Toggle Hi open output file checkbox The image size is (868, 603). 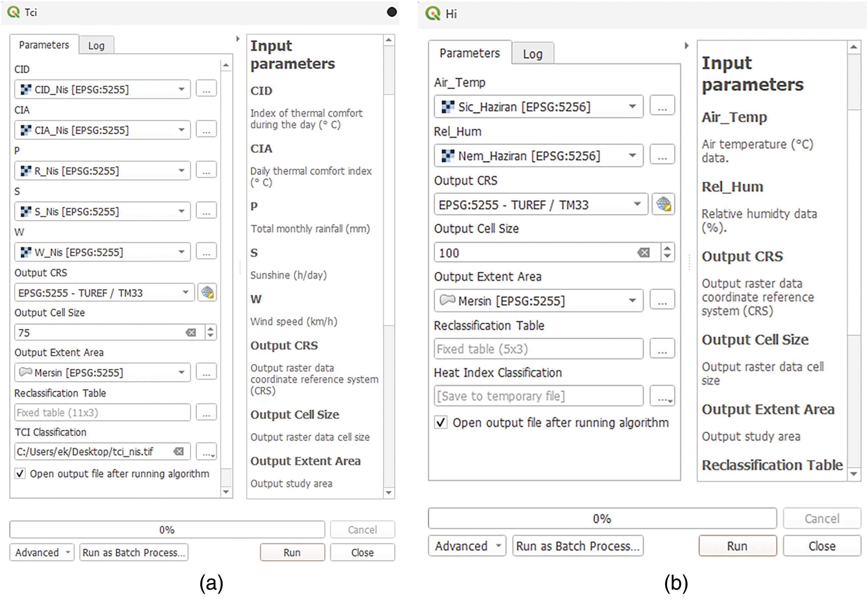point(441,422)
